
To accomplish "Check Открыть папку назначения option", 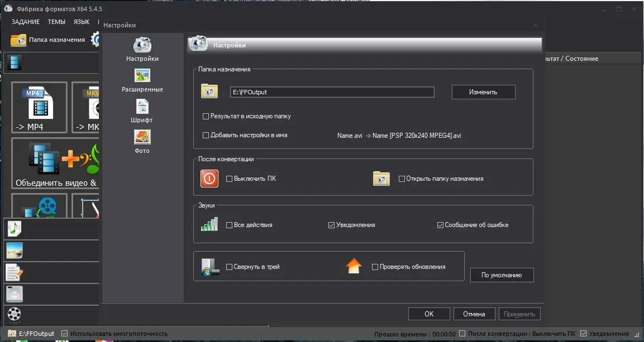I will pyautogui.click(x=402, y=179).
